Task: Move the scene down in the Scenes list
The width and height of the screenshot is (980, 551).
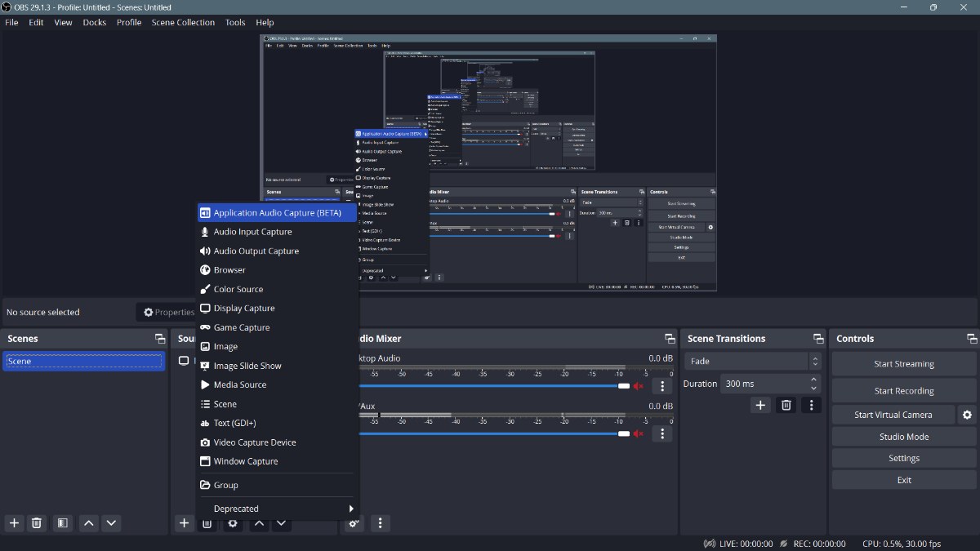Action: tap(112, 523)
